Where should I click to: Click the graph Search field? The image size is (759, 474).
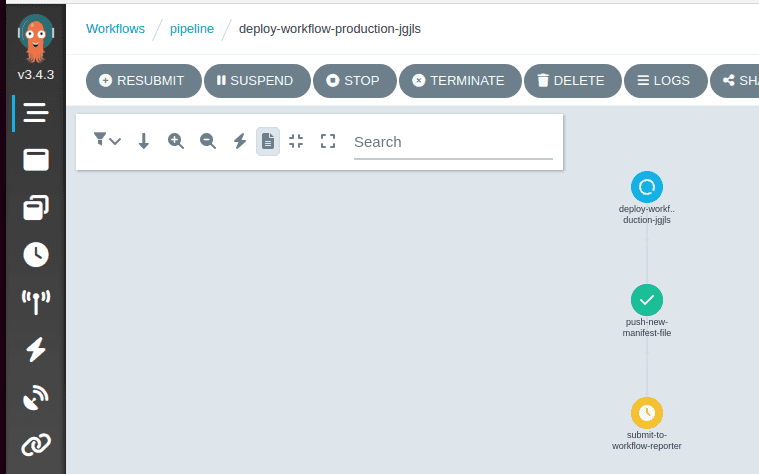(x=452, y=142)
